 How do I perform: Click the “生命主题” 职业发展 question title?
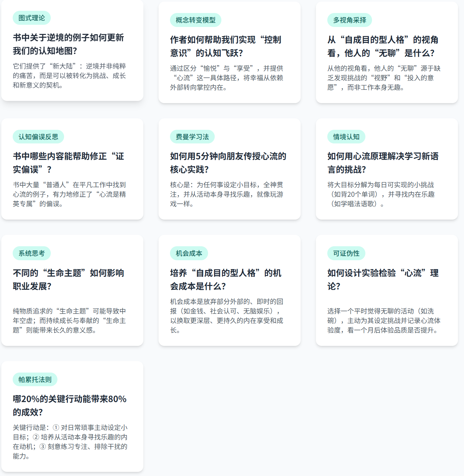[68, 280]
